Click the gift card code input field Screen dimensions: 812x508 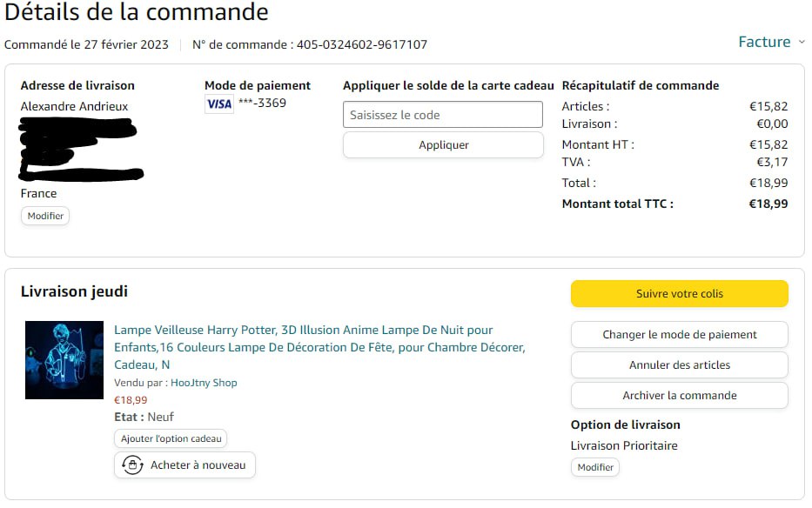click(x=443, y=115)
